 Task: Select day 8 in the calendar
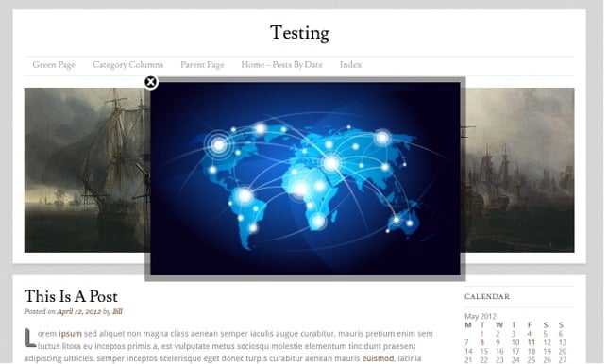tap(482, 342)
